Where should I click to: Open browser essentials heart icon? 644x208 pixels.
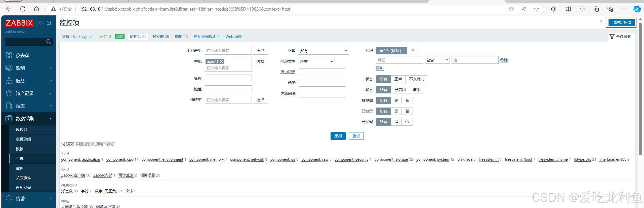coord(610,9)
